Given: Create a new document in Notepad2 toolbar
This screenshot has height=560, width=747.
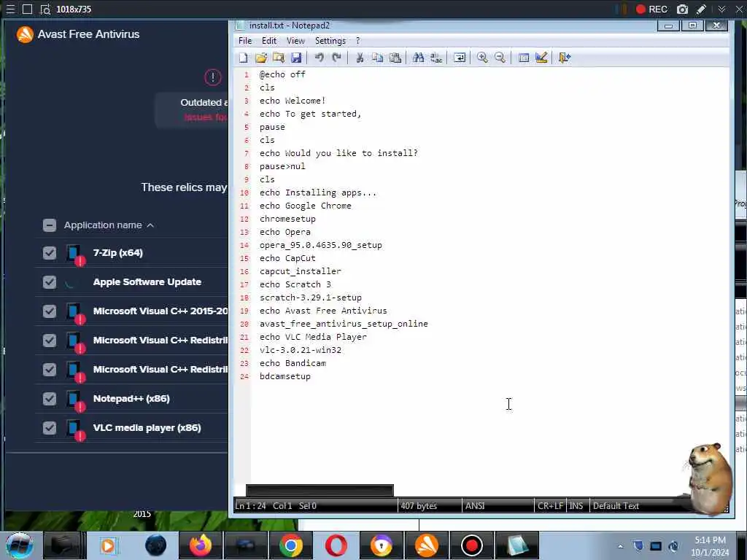Looking at the screenshot, I should coord(244,58).
